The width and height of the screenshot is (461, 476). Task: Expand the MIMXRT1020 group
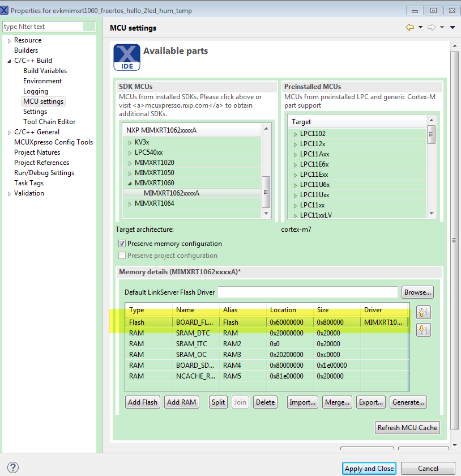tap(130, 163)
